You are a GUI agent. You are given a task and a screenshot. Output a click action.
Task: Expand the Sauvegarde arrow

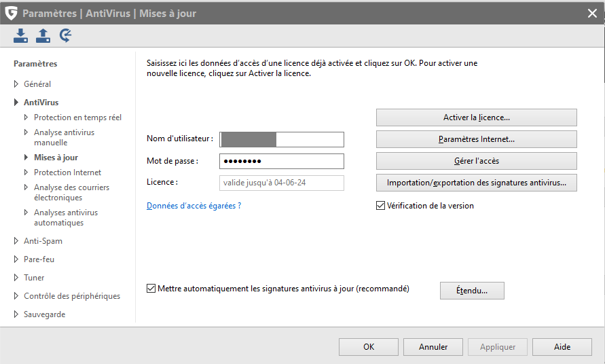[x=16, y=314]
